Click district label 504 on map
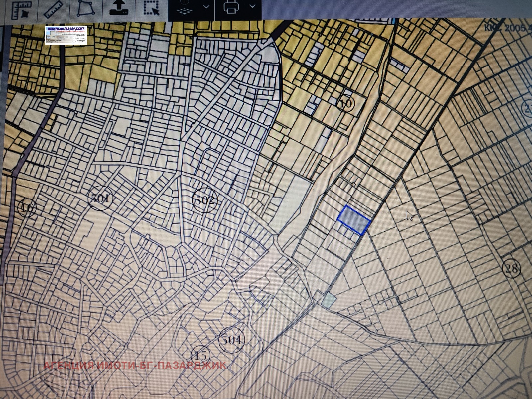Screen dimensions: 532x399 (x=232, y=340)
